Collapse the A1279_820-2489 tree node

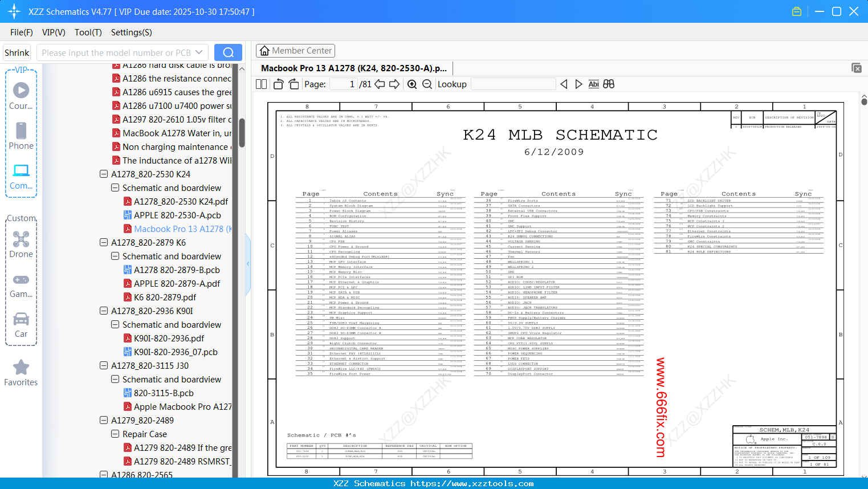pyautogui.click(x=104, y=421)
